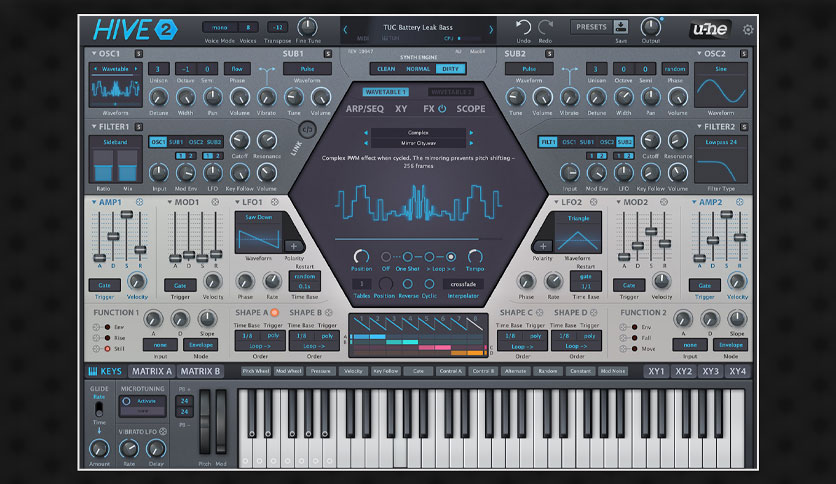Toggle the LFO1 polarity plus button

click(x=293, y=246)
